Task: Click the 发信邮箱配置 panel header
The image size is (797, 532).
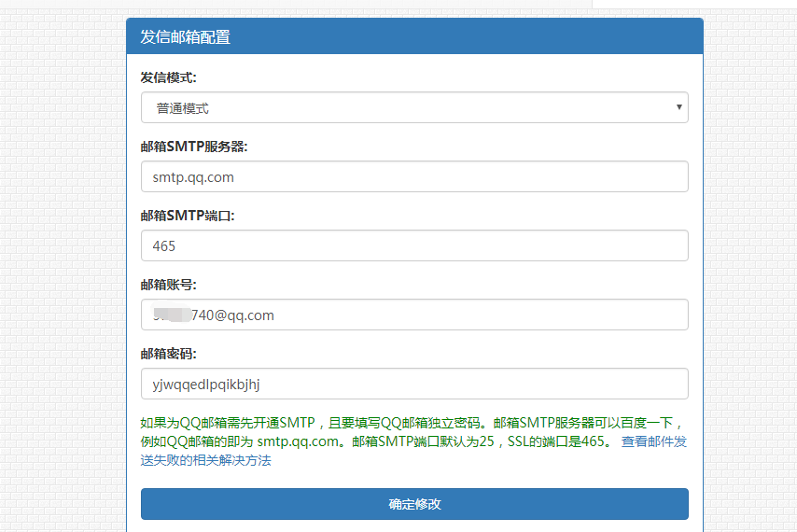Action: click(414, 37)
